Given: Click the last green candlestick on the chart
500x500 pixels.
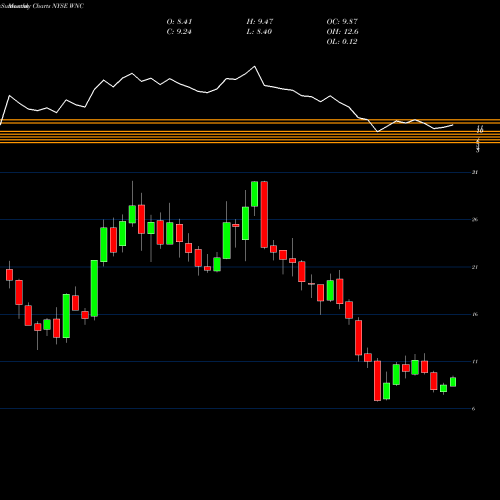Looking at the screenshot, I should 453,382.
